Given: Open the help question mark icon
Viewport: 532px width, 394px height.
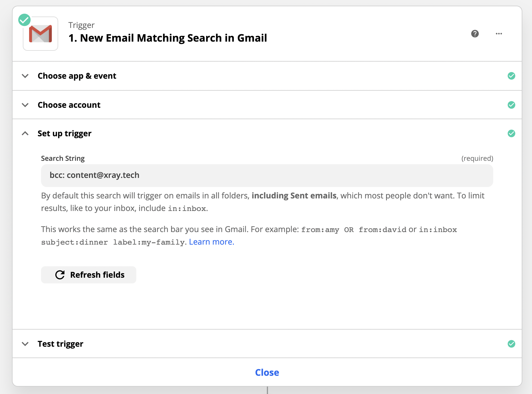Looking at the screenshot, I should 475,34.
